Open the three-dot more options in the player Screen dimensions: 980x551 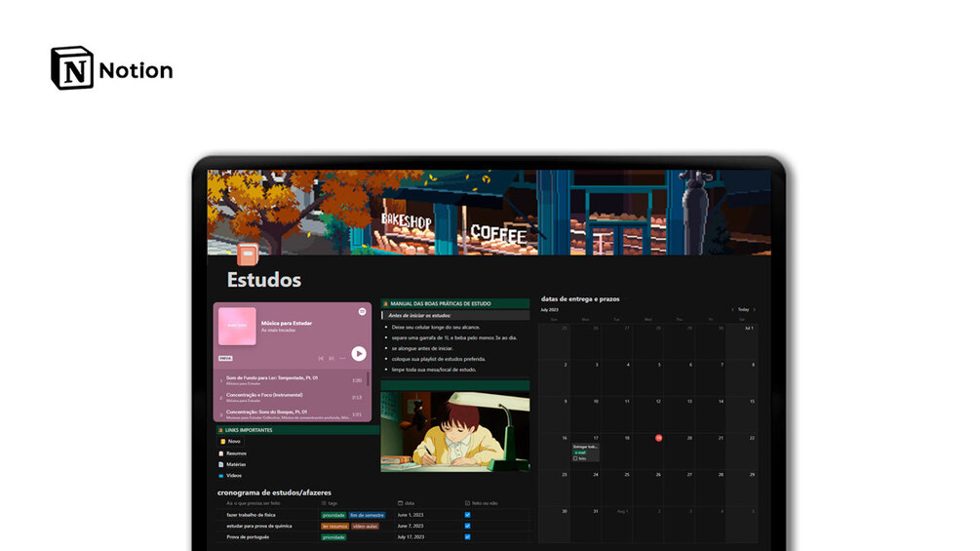[342, 358]
